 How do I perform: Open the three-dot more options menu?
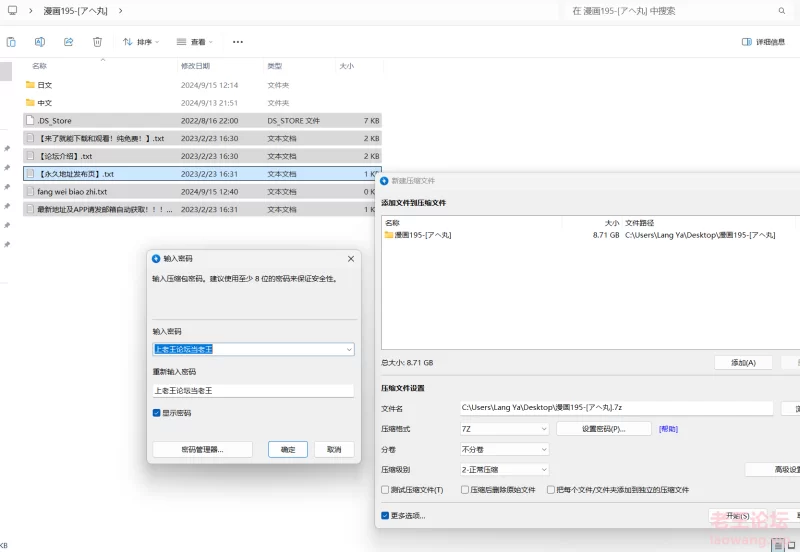(237, 42)
